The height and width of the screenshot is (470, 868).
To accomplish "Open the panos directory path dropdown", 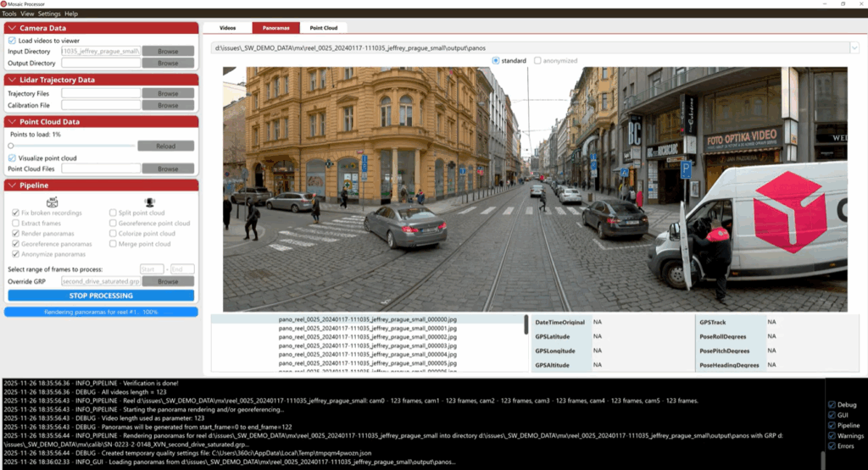I will 853,48.
